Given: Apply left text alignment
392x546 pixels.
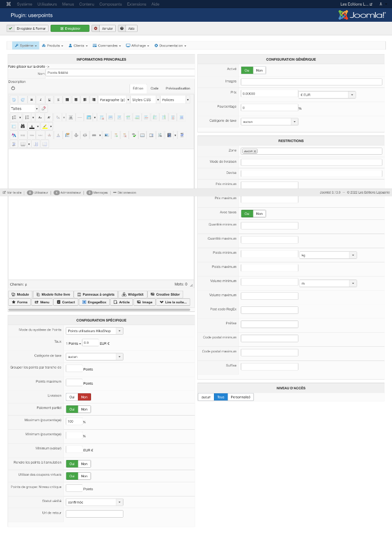Looking at the screenshot, I should pyautogui.click(x=84, y=100).
